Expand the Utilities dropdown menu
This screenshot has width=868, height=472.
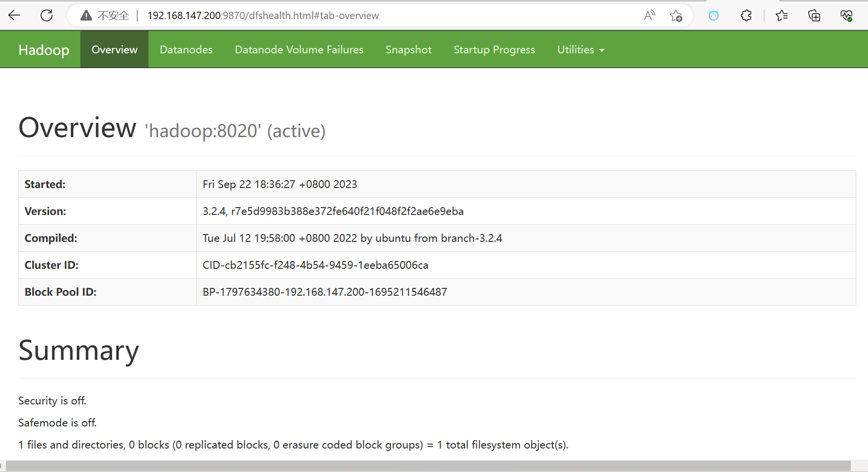581,49
